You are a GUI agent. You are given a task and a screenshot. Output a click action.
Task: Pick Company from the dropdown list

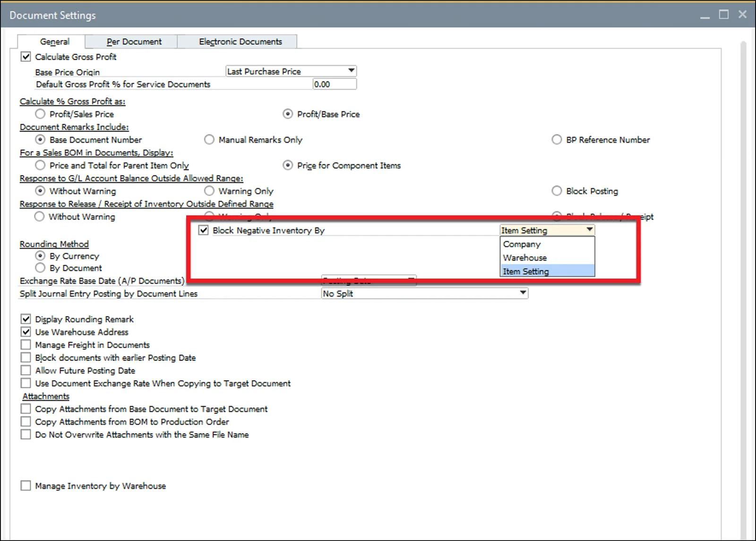[547, 244]
